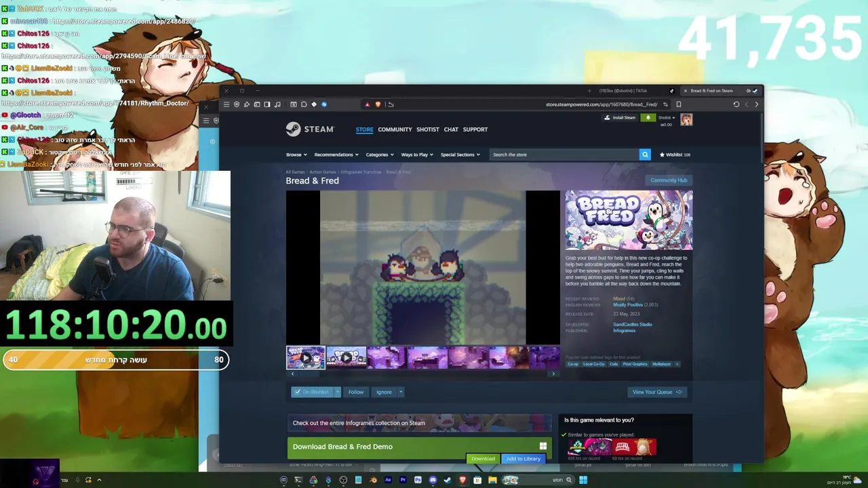This screenshot has width=868, height=488.
Task: Click View Your Queue
Action: [x=657, y=392]
